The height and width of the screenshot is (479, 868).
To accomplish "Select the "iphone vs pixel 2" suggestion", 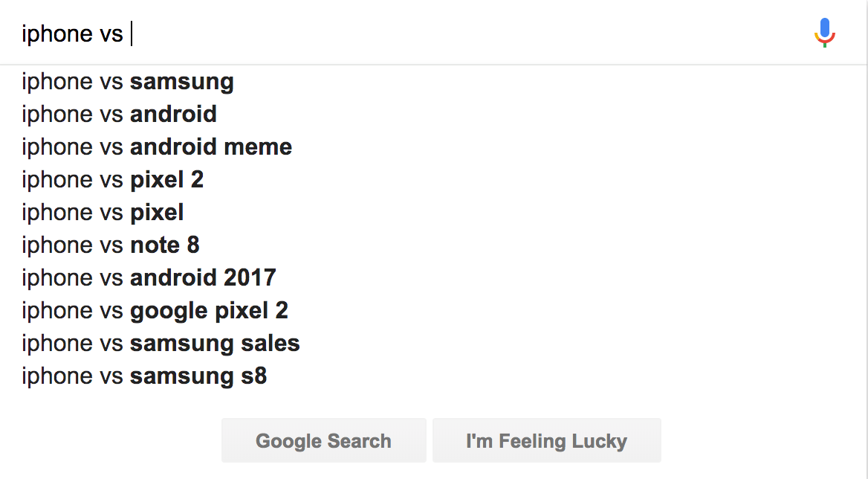I will pyautogui.click(x=112, y=179).
